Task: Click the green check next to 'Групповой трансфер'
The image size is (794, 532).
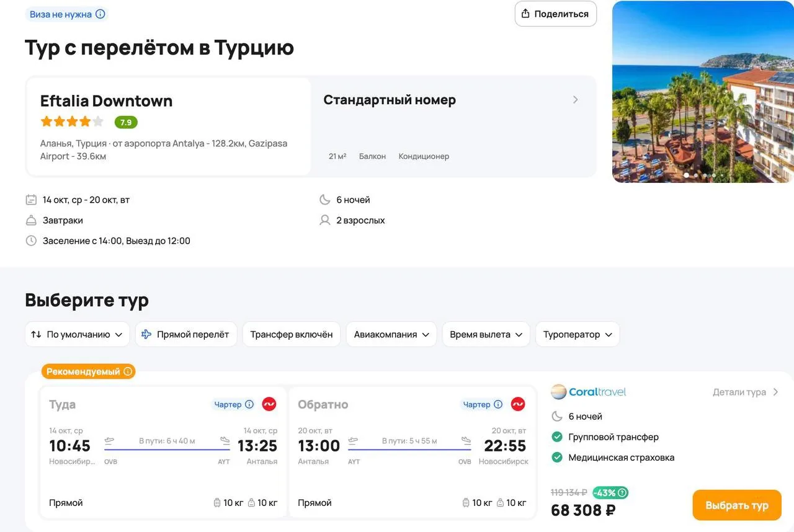Action: point(557,437)
